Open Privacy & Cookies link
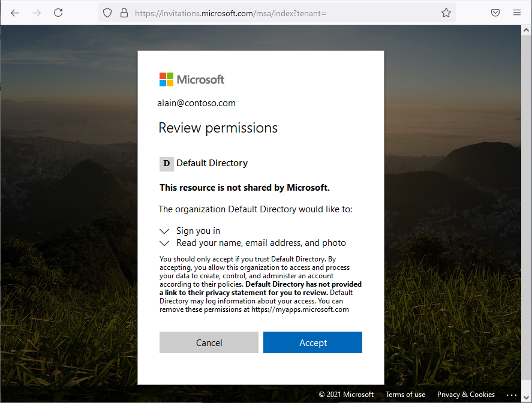The image size is (532, 403). 466,395
